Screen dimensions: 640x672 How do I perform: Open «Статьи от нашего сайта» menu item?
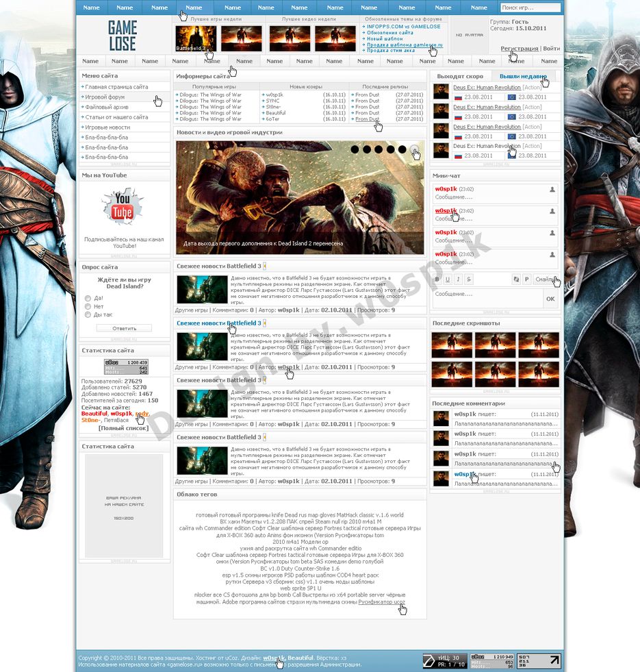click(x=116, y=117)
